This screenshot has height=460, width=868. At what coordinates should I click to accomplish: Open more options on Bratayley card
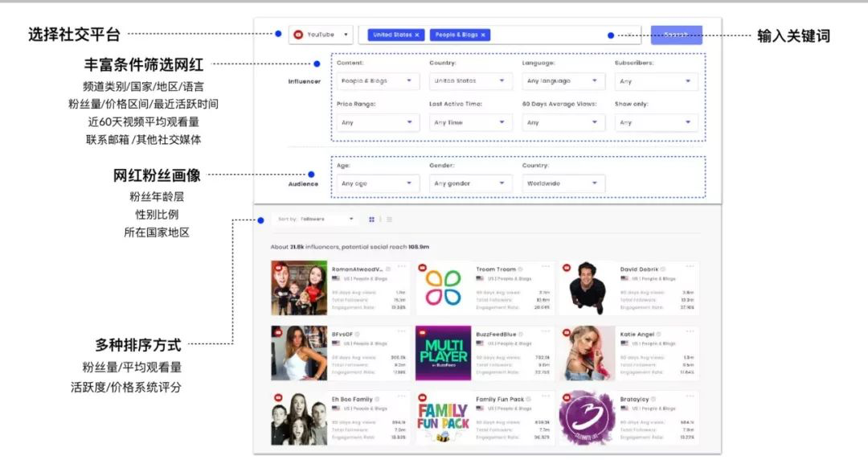point(690,396)
